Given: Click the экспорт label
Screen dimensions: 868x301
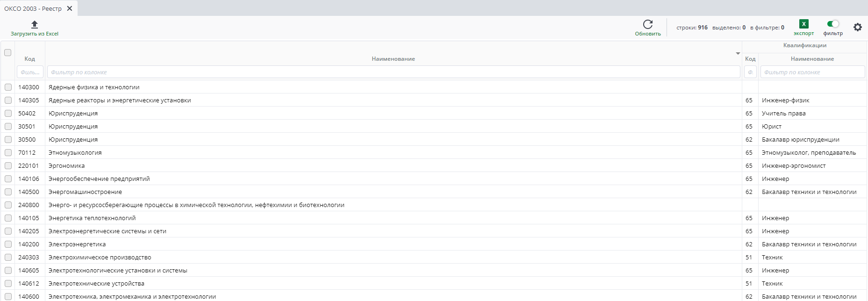Looking at the screenshot, I should [803, 34].
